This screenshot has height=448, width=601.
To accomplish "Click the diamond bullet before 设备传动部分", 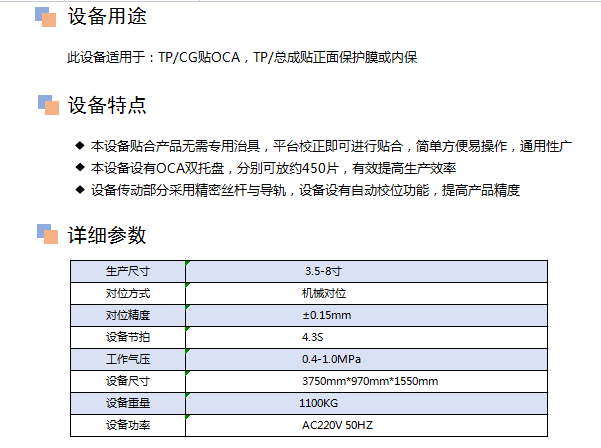I will pyautogui.click(x=80, y=190).
